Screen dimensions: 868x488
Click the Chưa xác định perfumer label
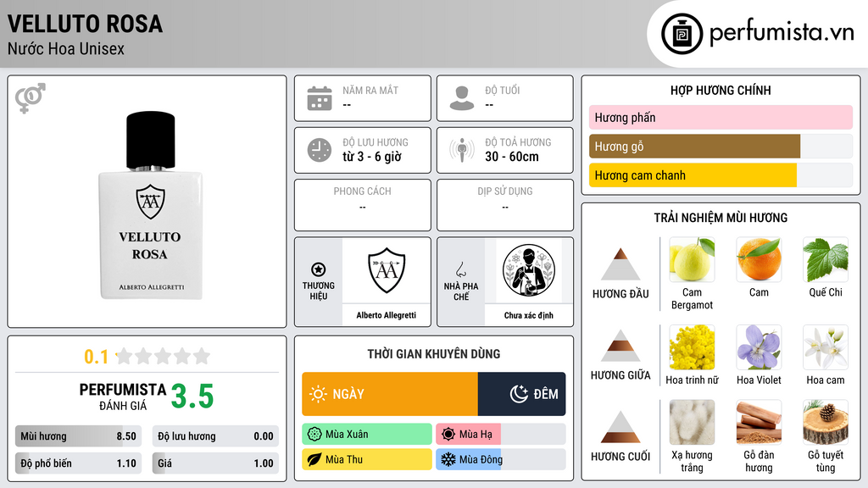pos(529,315)
